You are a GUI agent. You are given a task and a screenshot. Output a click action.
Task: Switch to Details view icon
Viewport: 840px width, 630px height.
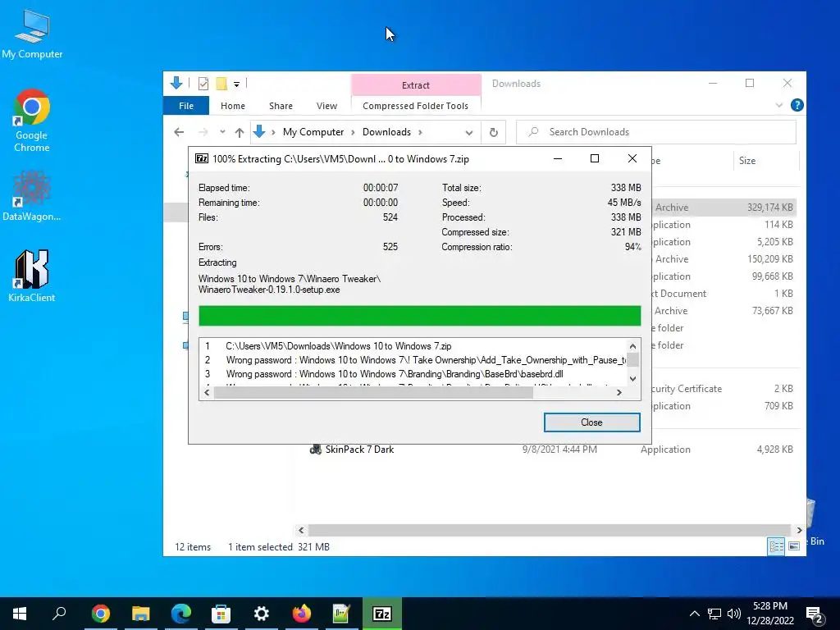click(x=776, y=546)
